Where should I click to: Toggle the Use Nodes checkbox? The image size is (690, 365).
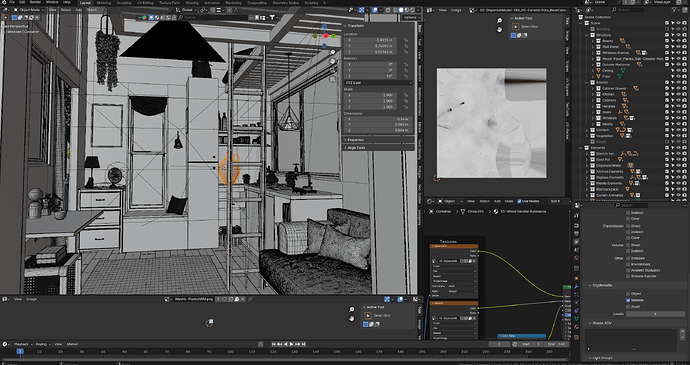pos(519,201)
